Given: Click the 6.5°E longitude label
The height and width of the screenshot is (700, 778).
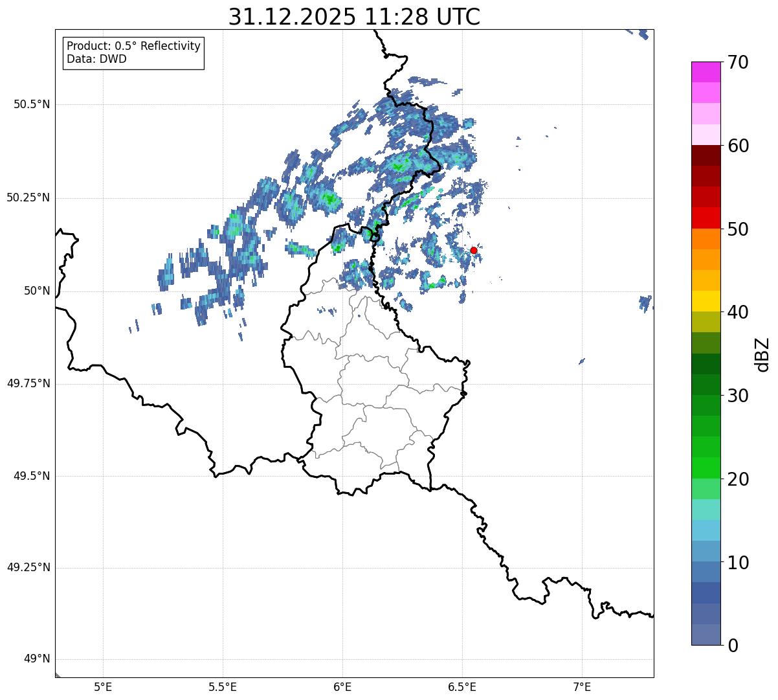Looking at the screenshot, I should coord(462,686).
